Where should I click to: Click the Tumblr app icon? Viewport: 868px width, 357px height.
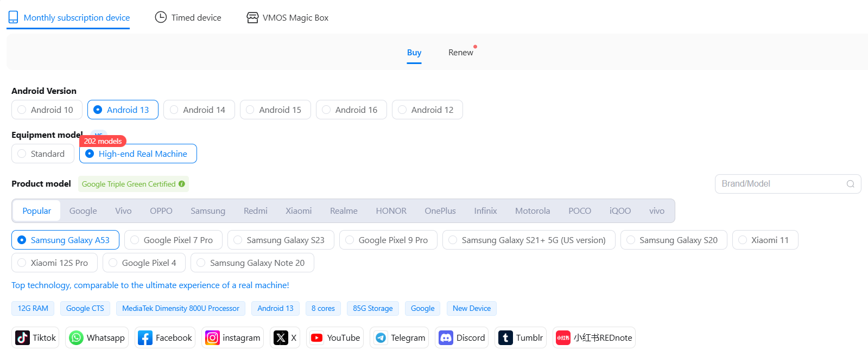point(505,337)
